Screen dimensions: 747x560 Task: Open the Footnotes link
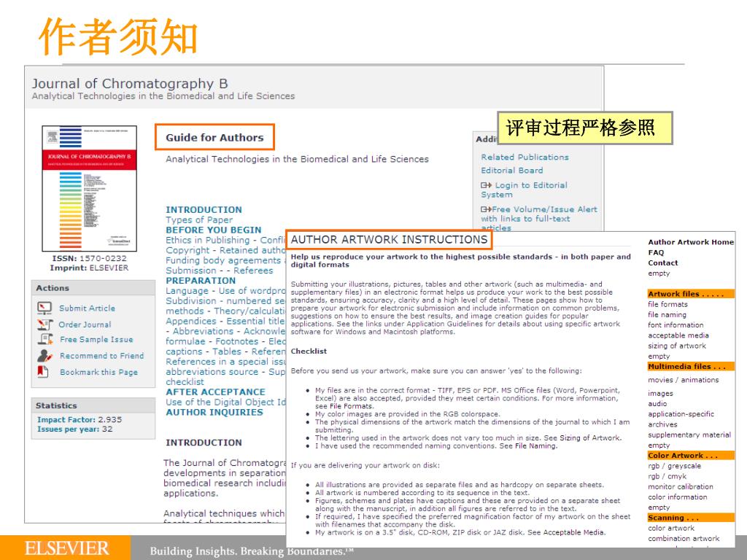point(237,341)
